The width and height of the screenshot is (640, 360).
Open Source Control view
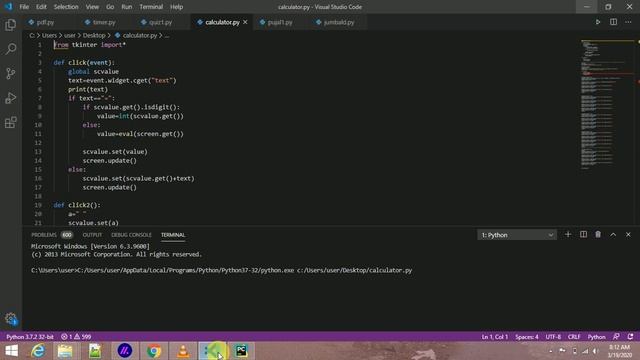tap(11, 73)
